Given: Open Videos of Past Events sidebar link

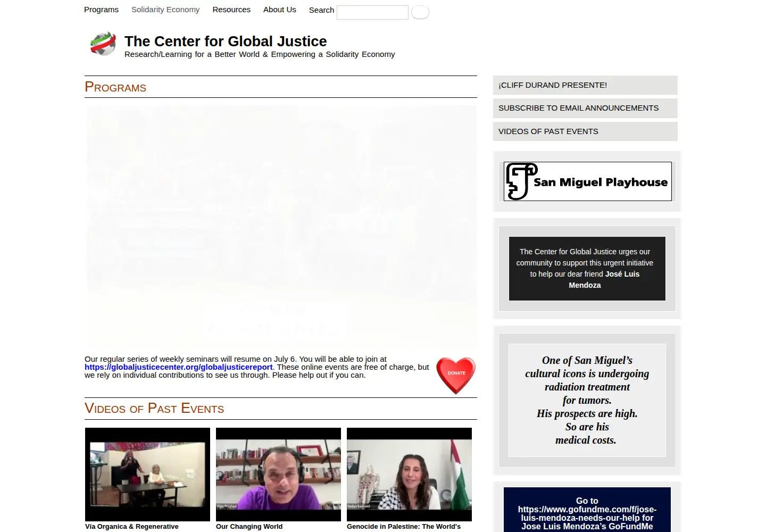Looking at the screenshot, I should click(585, 131).
